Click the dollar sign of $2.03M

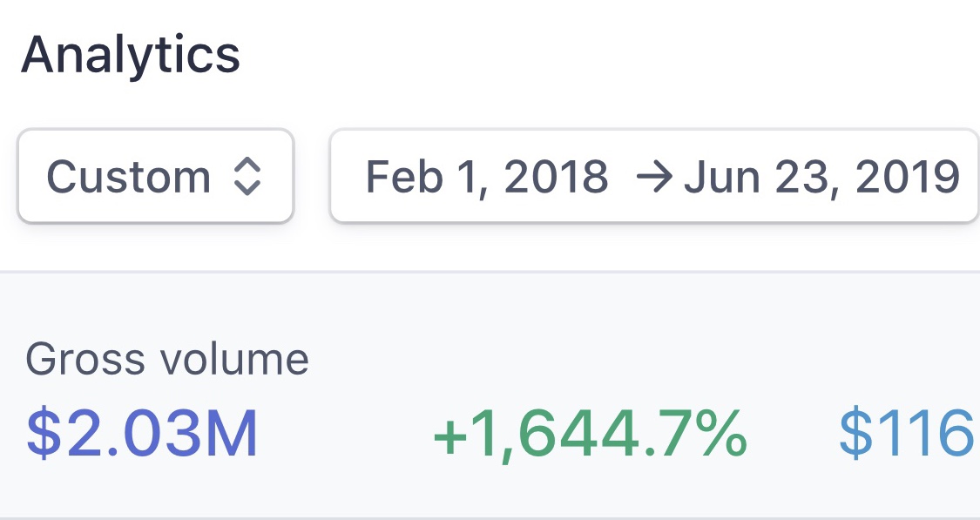point(42,433)
